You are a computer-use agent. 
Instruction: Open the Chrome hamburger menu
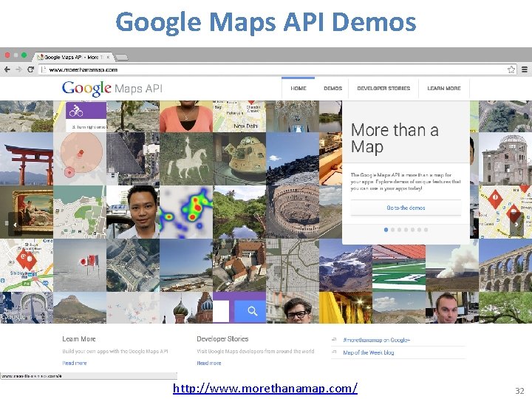(x=525, y=69)
